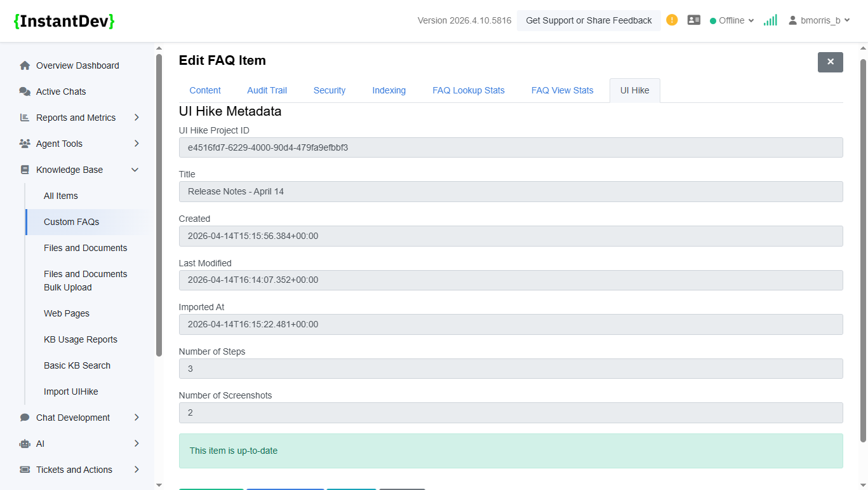
Task: Collapse the Knowledge Base section
Action: [134, 170]
